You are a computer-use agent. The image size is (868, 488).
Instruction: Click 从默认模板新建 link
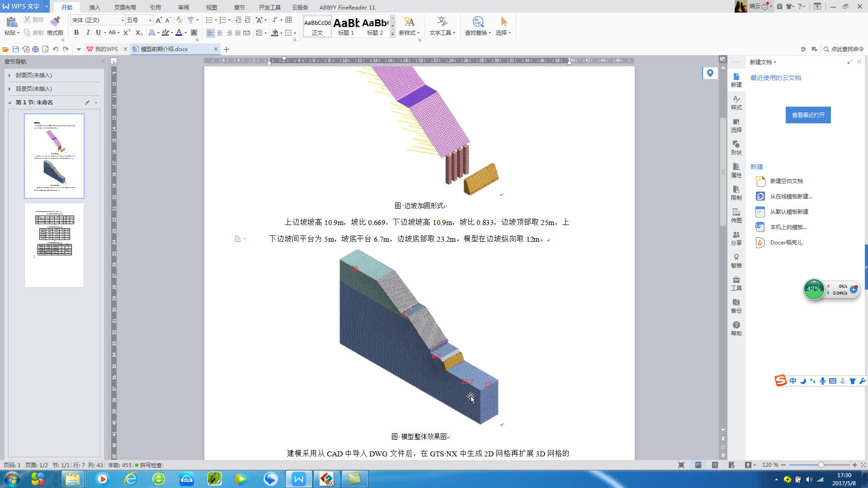789,211
